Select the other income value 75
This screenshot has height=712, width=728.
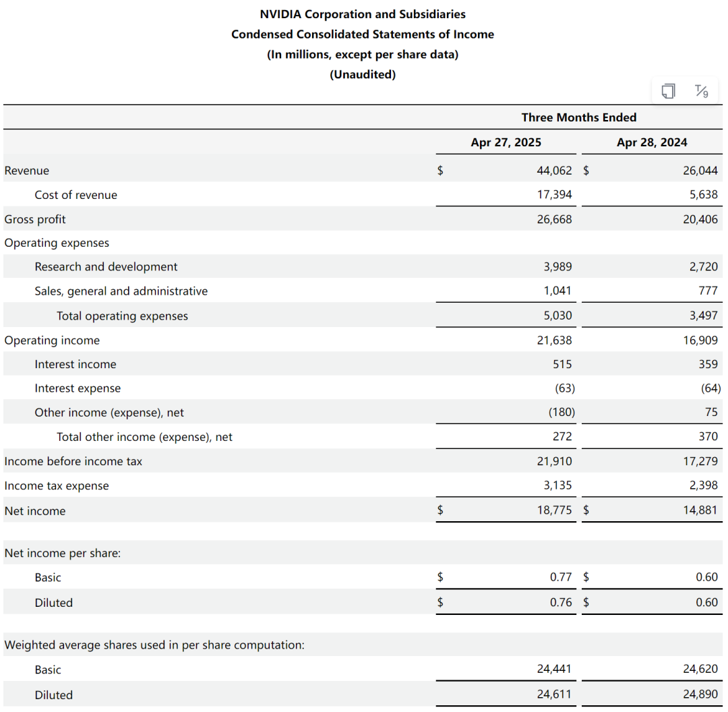tap(711, 412)
